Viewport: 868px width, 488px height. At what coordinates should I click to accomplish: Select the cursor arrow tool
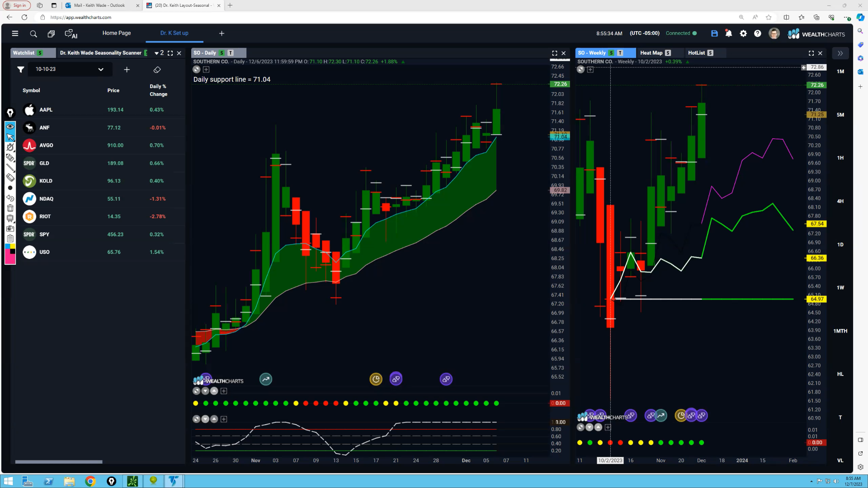pos(10,137)
